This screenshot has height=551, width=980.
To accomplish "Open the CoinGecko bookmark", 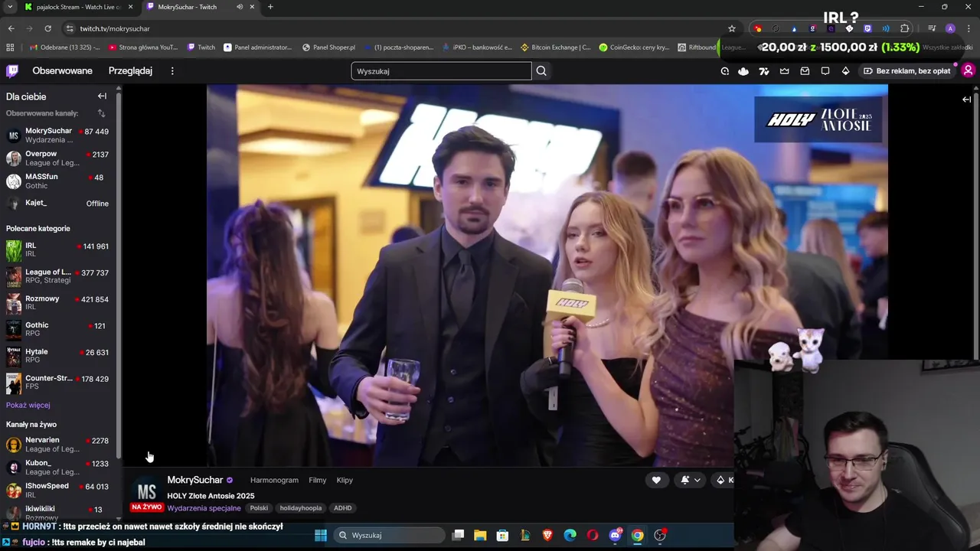I will pyautogui.click(x=635, y=47).
